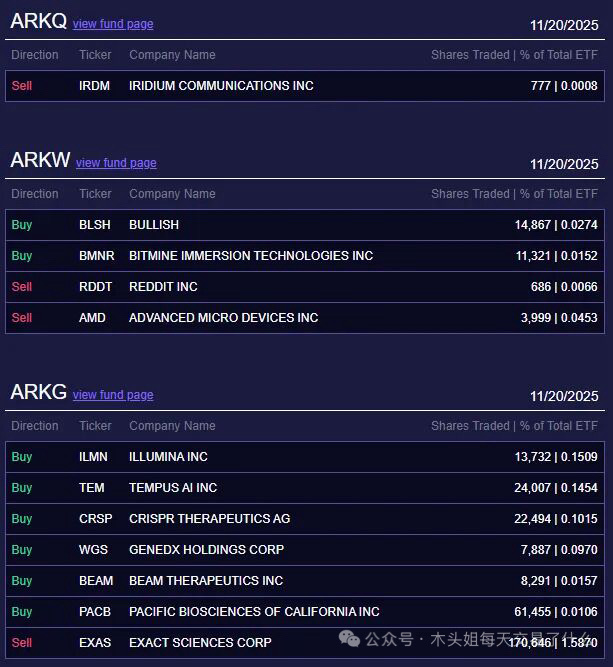Open the ARKW view fund page link

click(x=116, y=163)
